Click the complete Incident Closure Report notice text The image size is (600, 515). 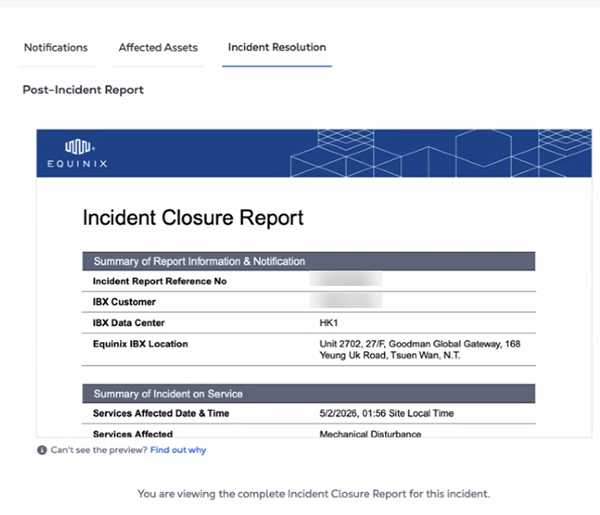coord(314,494)
